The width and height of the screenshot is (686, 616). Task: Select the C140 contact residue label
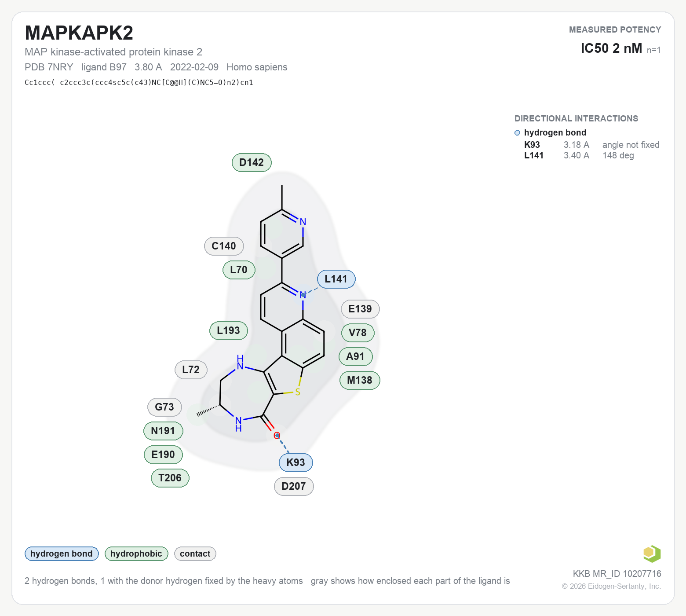pyautogui.click(x=224, y=246)
